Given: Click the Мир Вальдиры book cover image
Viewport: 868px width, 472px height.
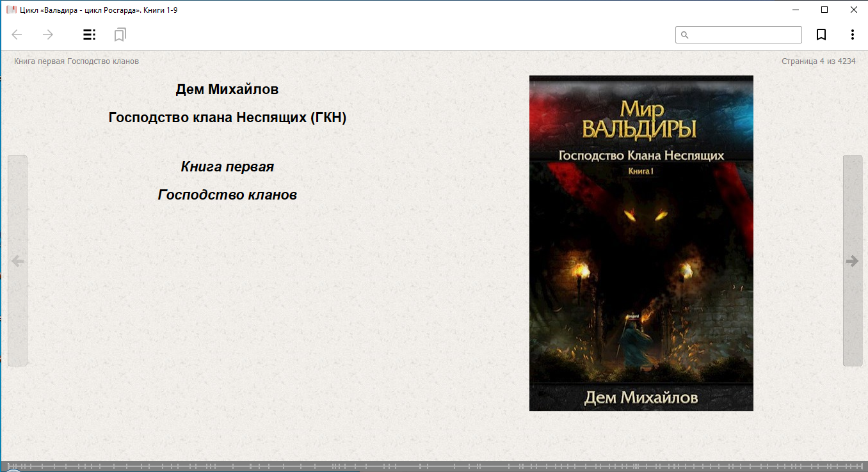Looking at the screenshot, I should [641, 243].
